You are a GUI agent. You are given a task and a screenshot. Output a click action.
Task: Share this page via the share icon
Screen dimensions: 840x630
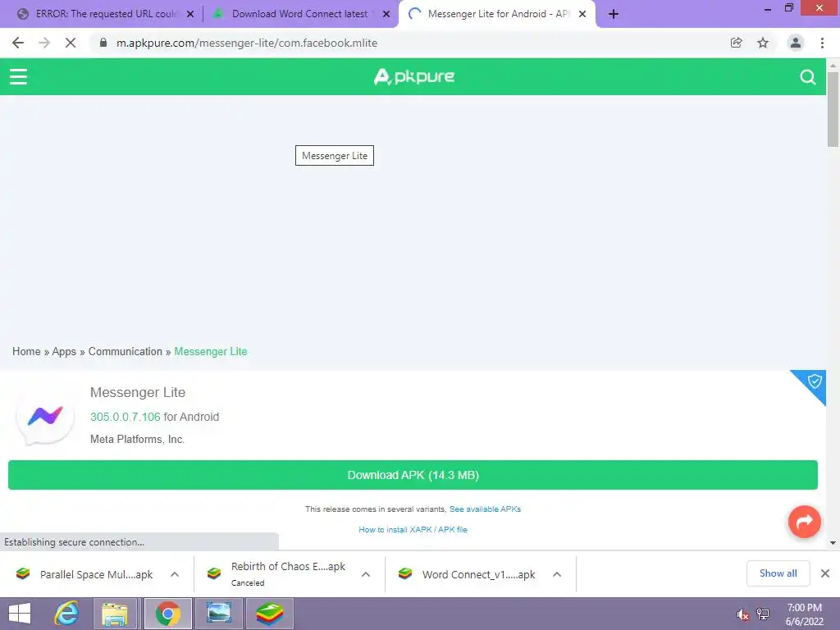(736, 43)
